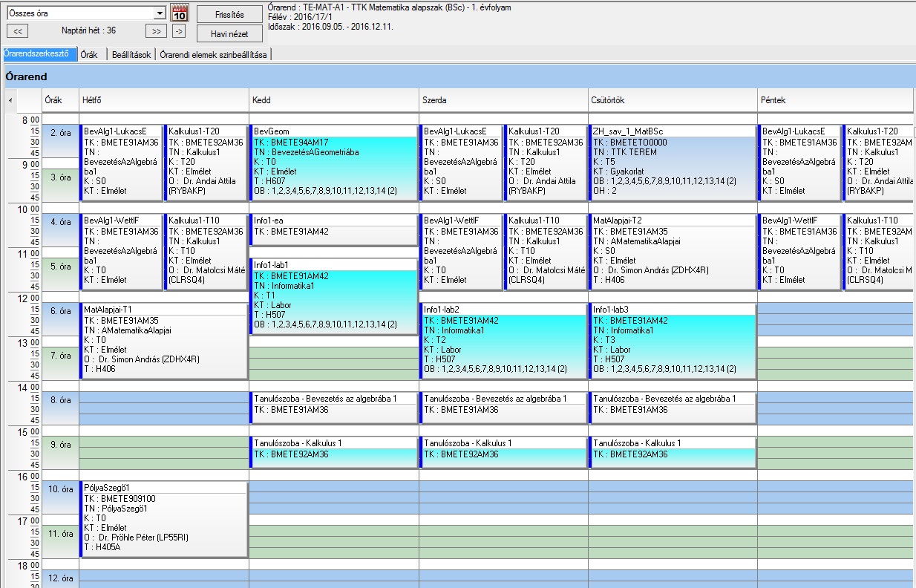Click the small arrow left of Órák header
This screenshot has width=916, height=588.
click(10, 99)
